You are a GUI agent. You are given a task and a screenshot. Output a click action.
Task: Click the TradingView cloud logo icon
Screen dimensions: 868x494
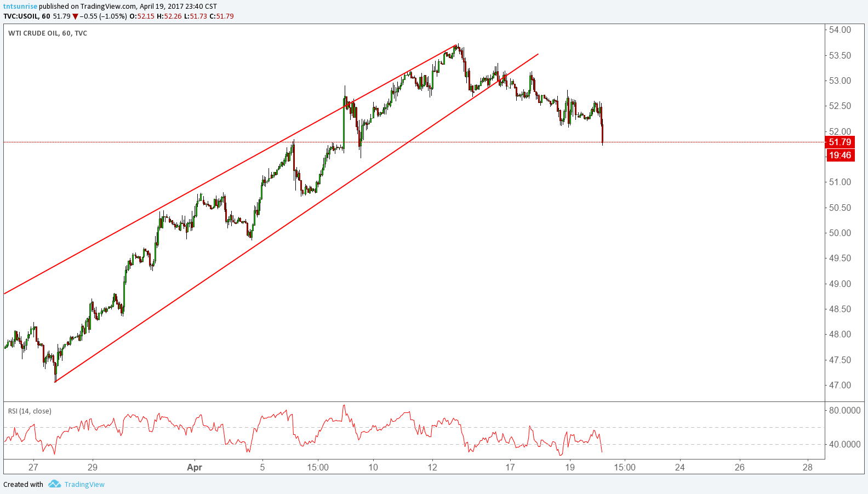pos(54,484)
